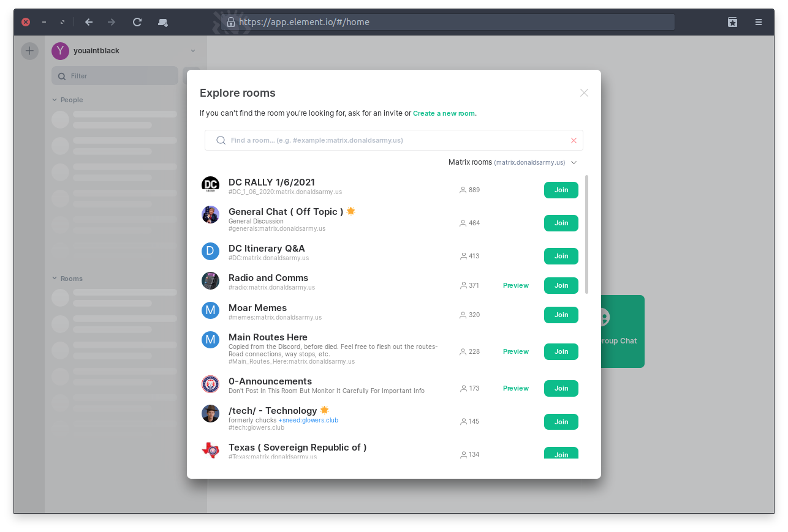Viewport: 788px width, 532px height.
Task: Close the Explore rooms dialog
Action: pyautogui.click(x=584, y=93)
